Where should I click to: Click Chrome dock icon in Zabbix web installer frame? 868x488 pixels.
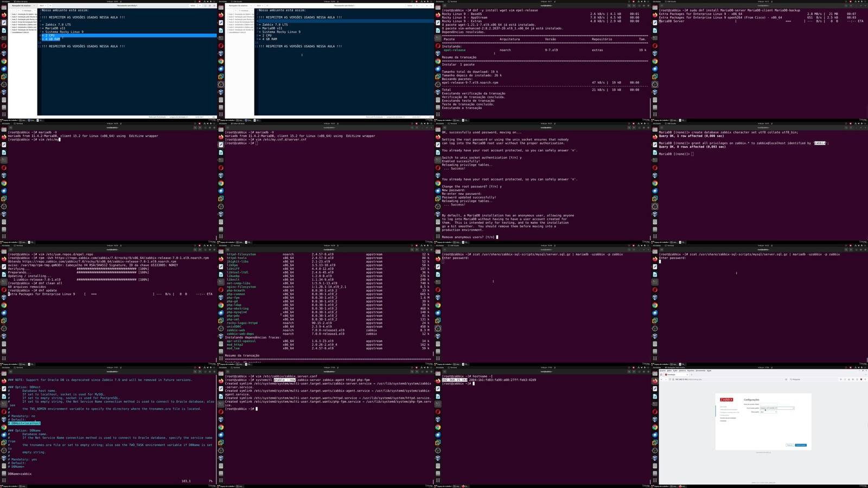655,427
